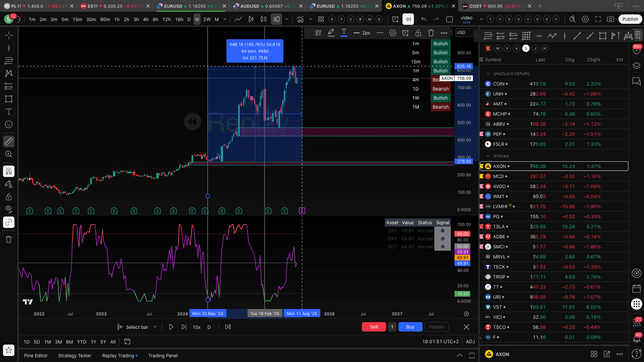Click the Buy button
This screenshot has height=362, width=644.
click(x=410, y=327)
